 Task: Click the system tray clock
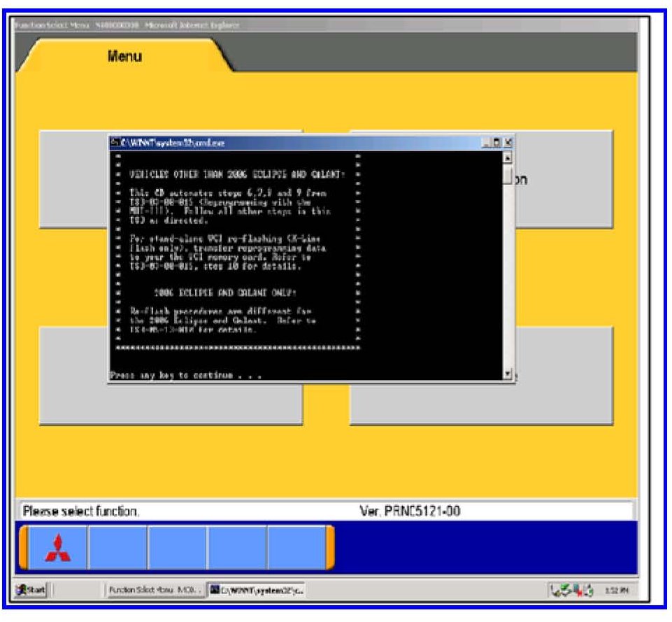point(617,591)
